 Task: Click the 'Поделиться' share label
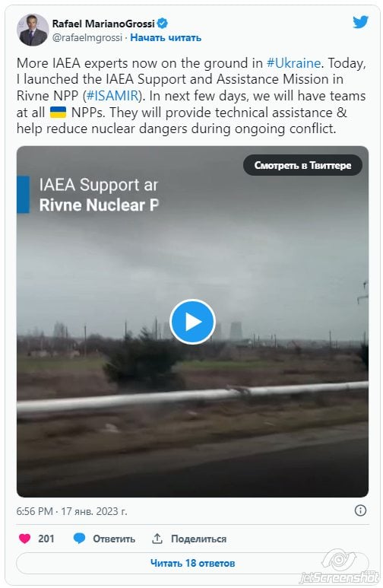198,539
